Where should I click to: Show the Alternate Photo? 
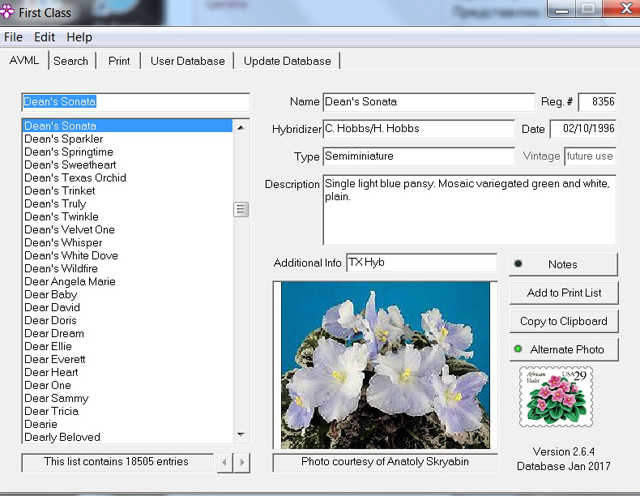coord(564,349)
